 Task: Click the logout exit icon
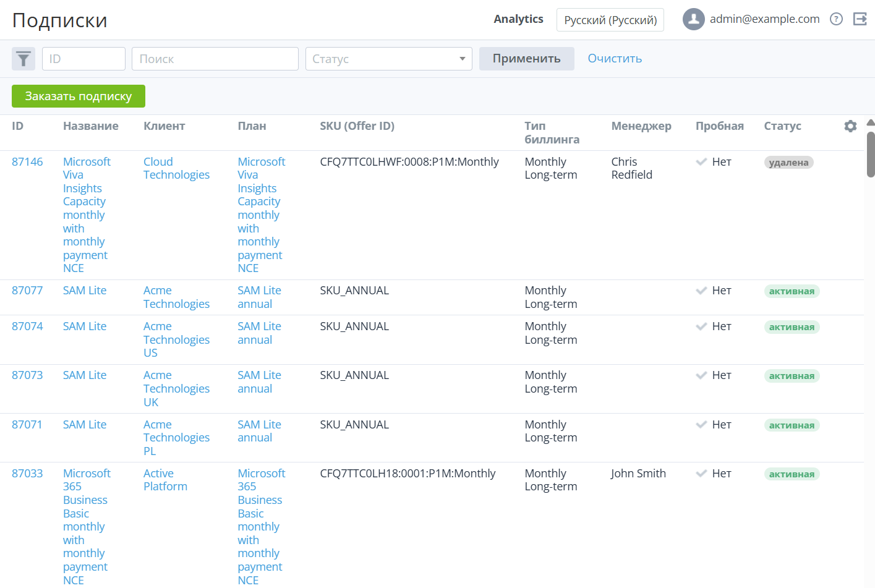[860, 19]
